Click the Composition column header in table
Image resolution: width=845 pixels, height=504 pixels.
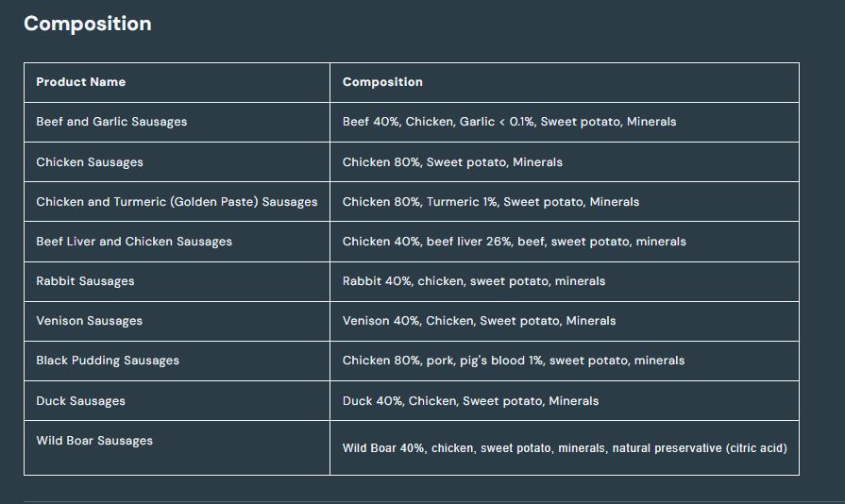click(x=382, y=82)
